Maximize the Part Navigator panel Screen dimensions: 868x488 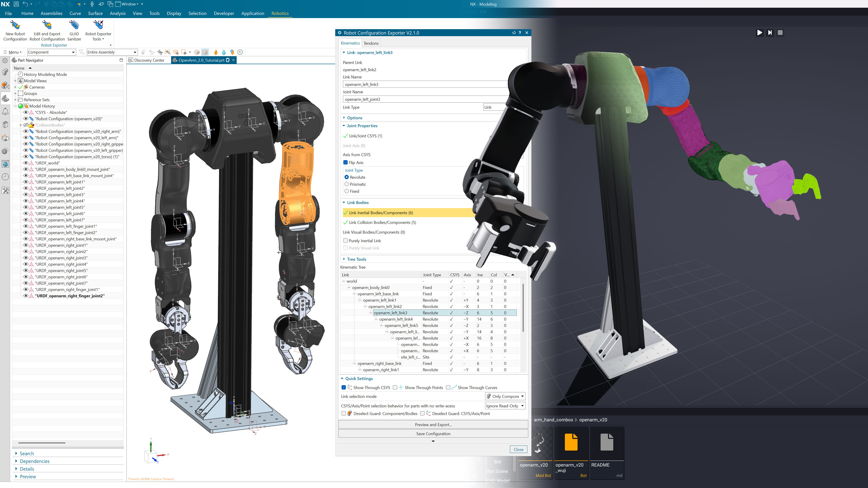click(x=121, y=60)
